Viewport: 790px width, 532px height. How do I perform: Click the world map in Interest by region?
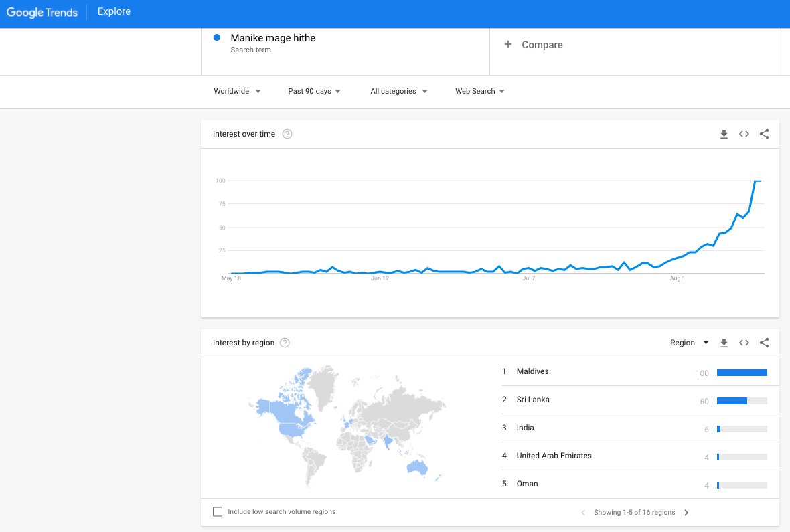click(347, 426)
